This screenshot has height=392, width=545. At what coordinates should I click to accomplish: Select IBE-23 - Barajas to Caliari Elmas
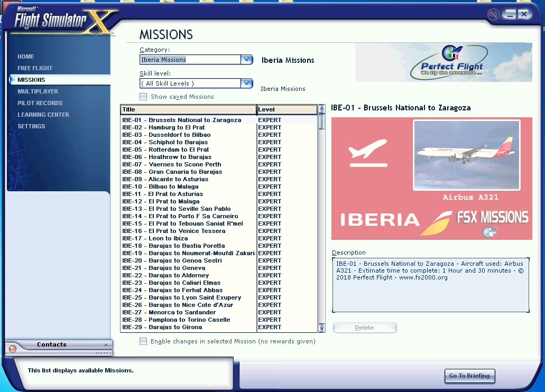219,283
